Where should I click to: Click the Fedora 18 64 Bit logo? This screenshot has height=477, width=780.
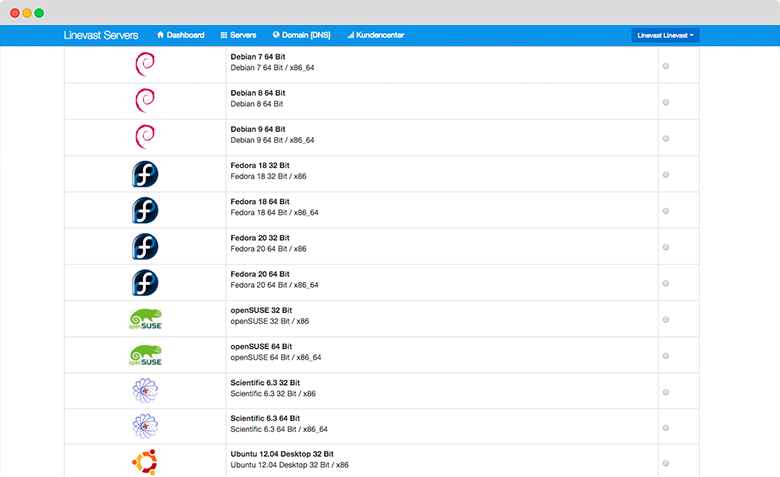tap(145, 210)
